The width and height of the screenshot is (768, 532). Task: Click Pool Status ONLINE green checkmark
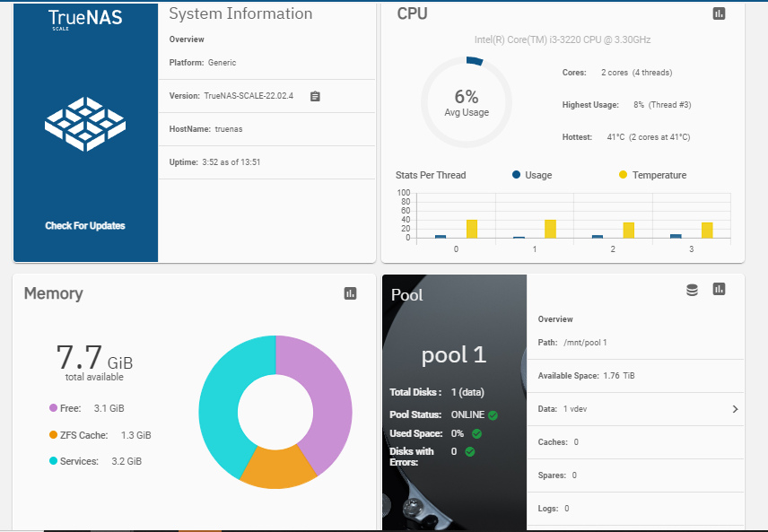(x=493, y=415)
